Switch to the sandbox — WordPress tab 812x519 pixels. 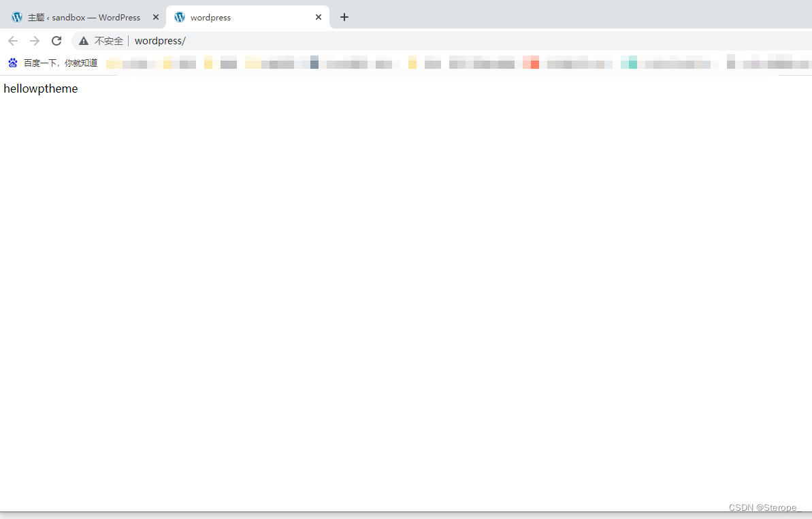pyautogui.click(x=83, y=18)
